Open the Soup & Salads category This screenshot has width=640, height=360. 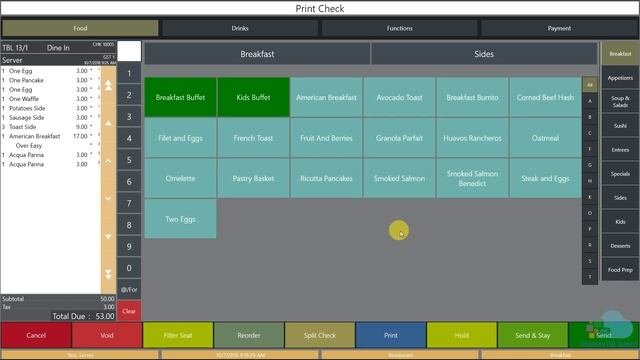point(620,102)
